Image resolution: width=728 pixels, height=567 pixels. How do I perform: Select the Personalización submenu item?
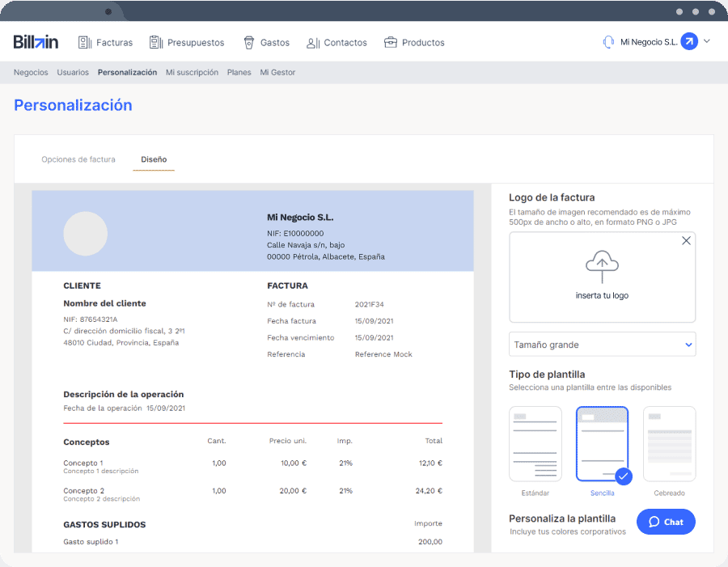[127, 73]
